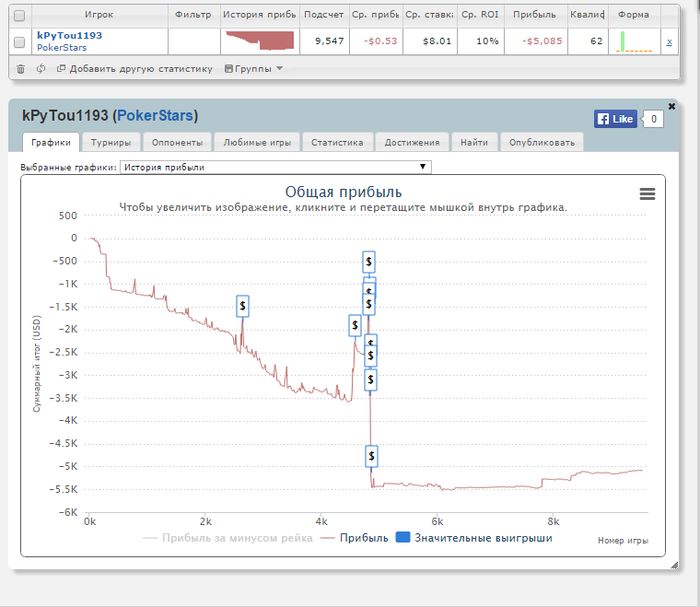This screenshot has width=700, height=607.
Task: Click Добавить другую статистику link
Action: click(x=135, y=69)
